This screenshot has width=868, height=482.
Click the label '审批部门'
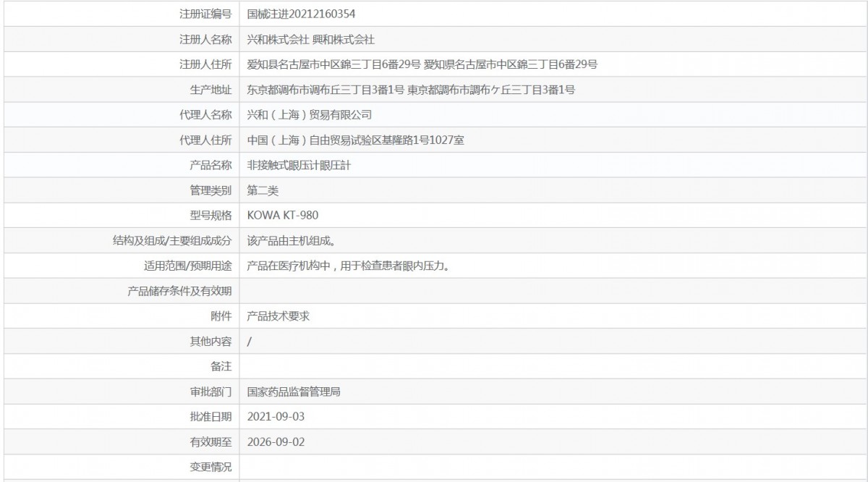211,392
